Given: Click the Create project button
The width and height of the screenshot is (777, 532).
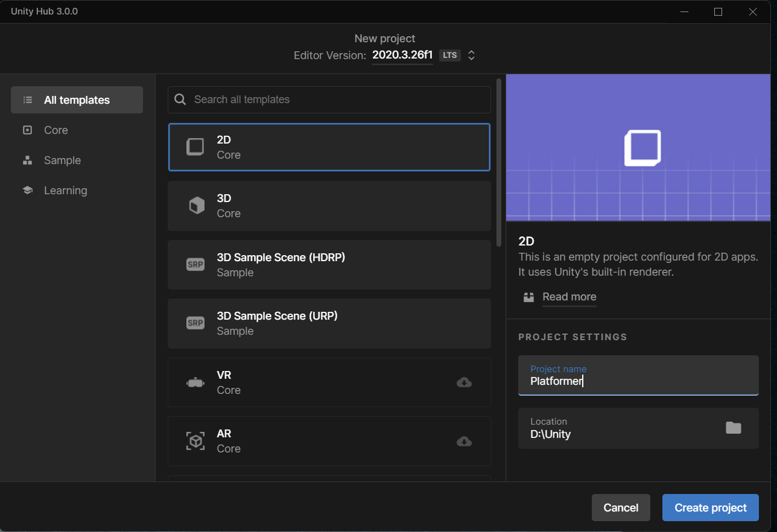Looking at the screenshot, I should (x=711, y=508).
